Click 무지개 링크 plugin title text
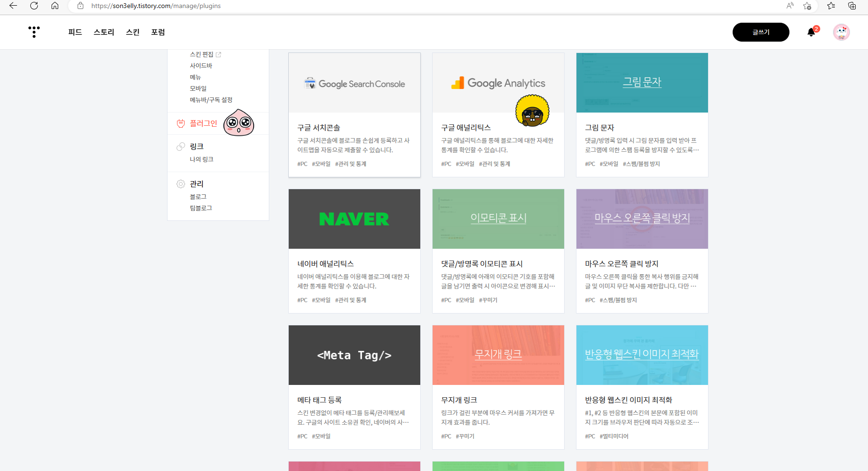Viewport: 868px width, 471px height. click(459, 400)
